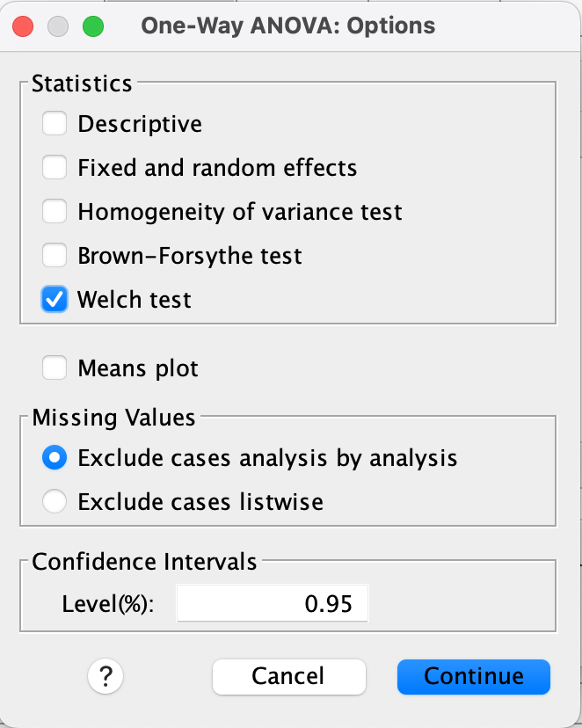Click the Statistics group heading
Screen dimensions: 582x728
pyautogui.click(x=82, y=84)
